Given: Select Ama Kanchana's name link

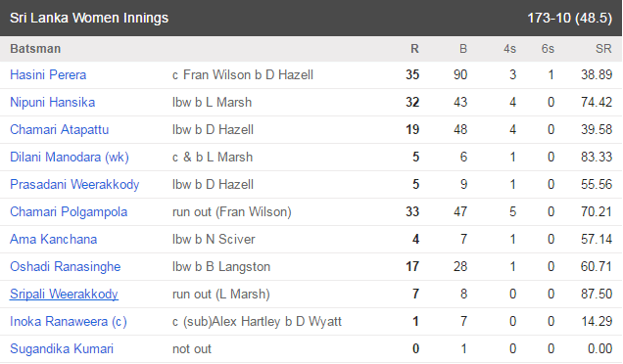Looking at the screenshot, I should 54,239.
